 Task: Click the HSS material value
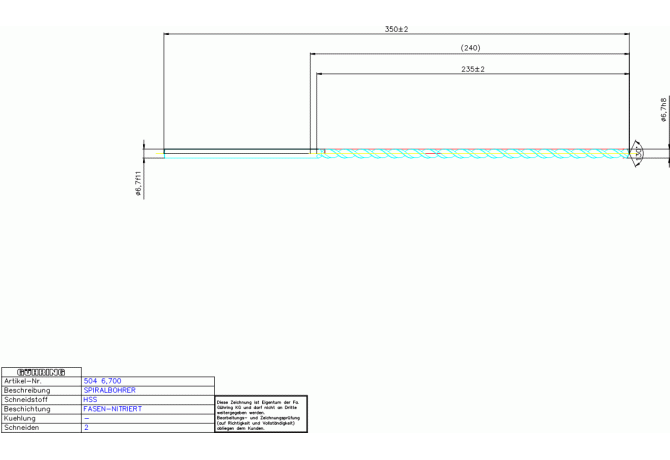pyautogui.click(x=90, y=399)
